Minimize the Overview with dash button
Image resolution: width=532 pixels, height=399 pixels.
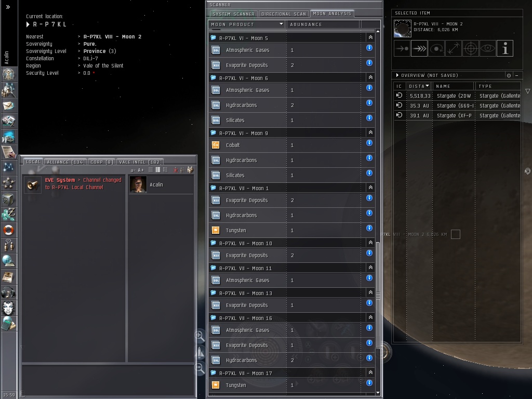[517, 75]
